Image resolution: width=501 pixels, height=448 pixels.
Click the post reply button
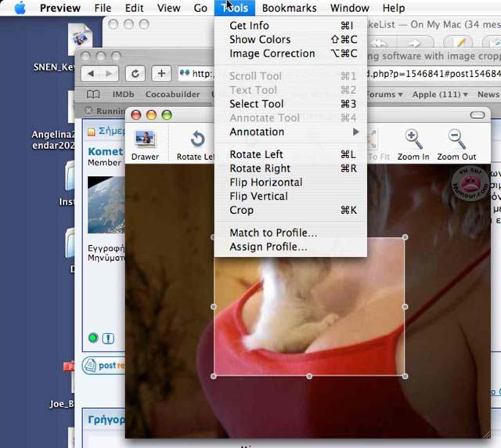(x=104, y=365)
